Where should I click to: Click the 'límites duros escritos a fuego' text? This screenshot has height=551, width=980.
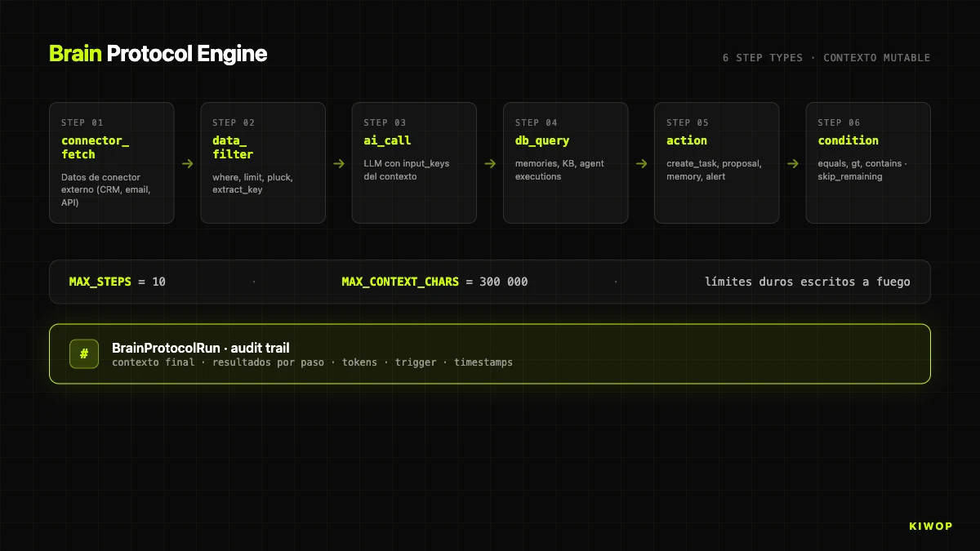[x=807, y=282]
